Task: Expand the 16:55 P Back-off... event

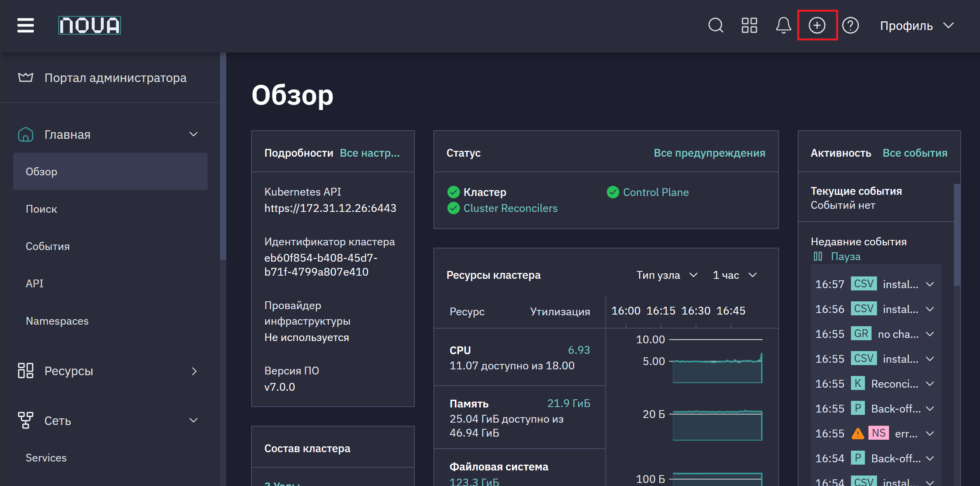Action: (930, 409)
